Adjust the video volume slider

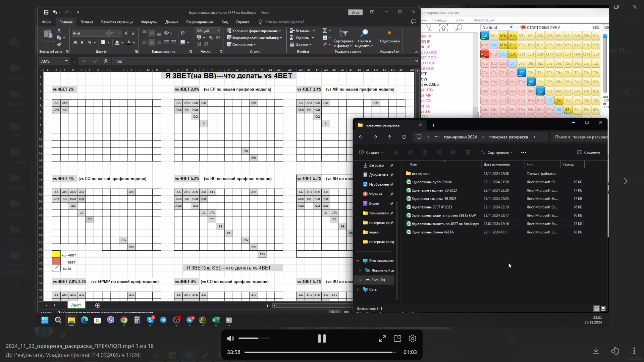pos(254,338)
